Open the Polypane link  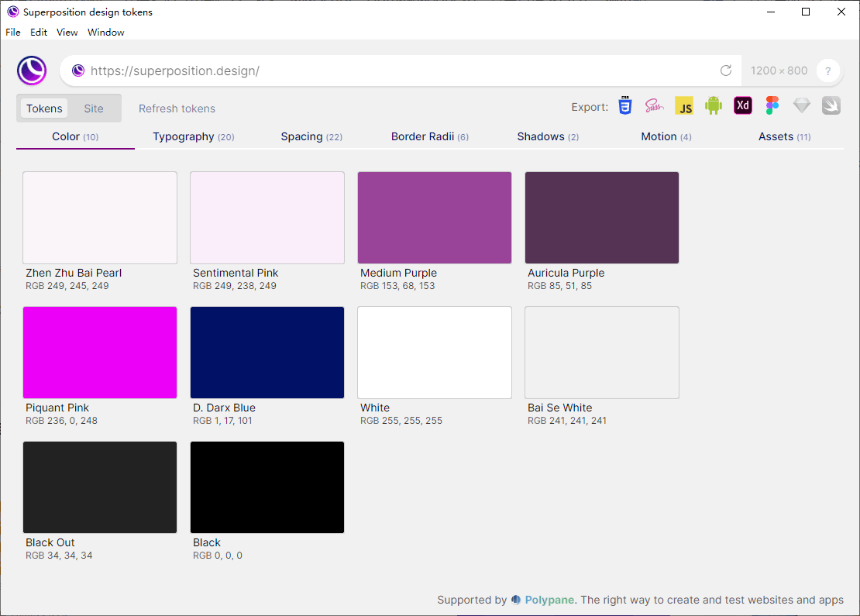pos(549,600)
